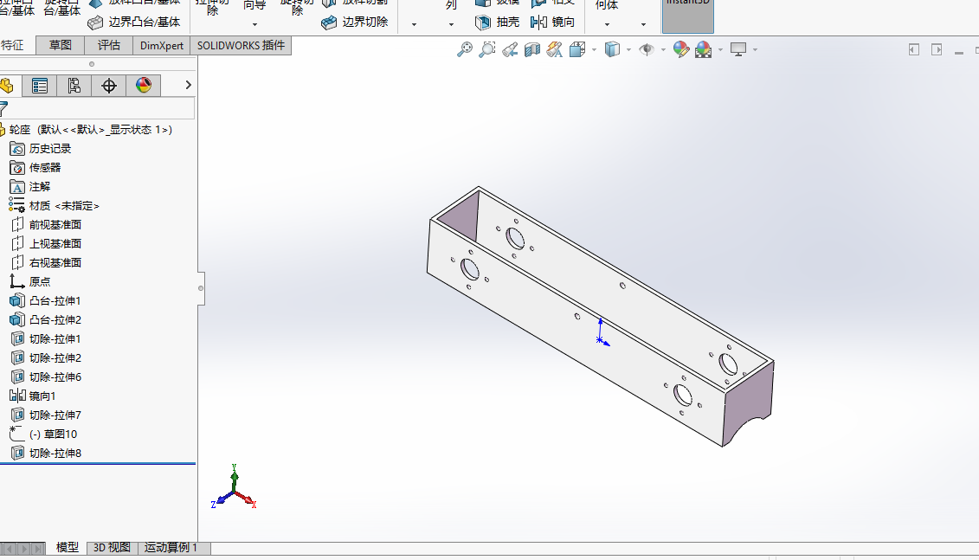Viewport: 979px width, 560px height.
Task: Click the Mirror (镜向) tool icon
Action: pos(552,22)
